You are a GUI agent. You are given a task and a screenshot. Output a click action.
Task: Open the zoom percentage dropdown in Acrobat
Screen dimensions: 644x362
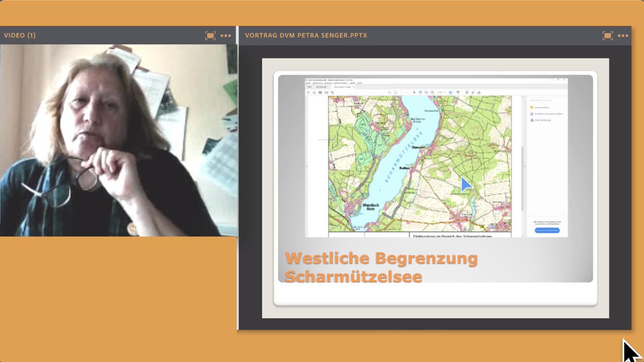[x=441, y=93]
